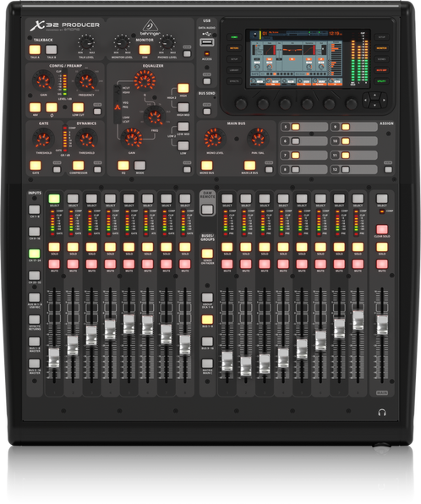Toggle the Talk A talkback button
421x504 pixels.
[35, 50]
